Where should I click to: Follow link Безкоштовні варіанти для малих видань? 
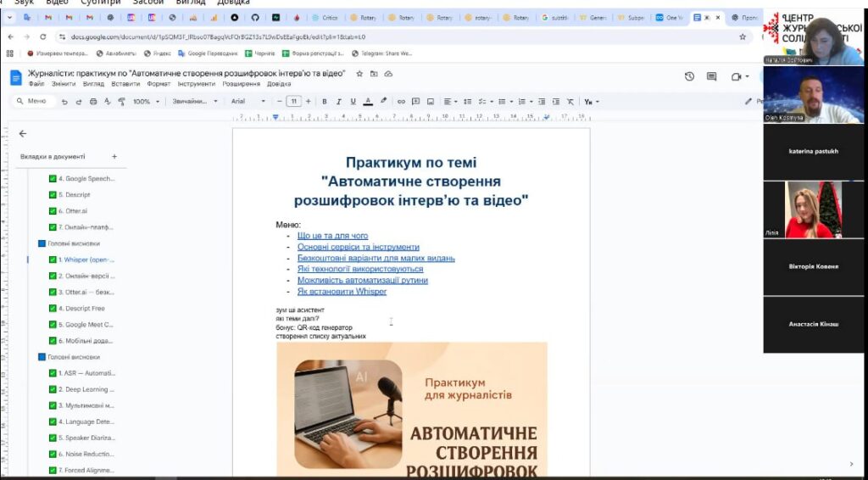376,258
